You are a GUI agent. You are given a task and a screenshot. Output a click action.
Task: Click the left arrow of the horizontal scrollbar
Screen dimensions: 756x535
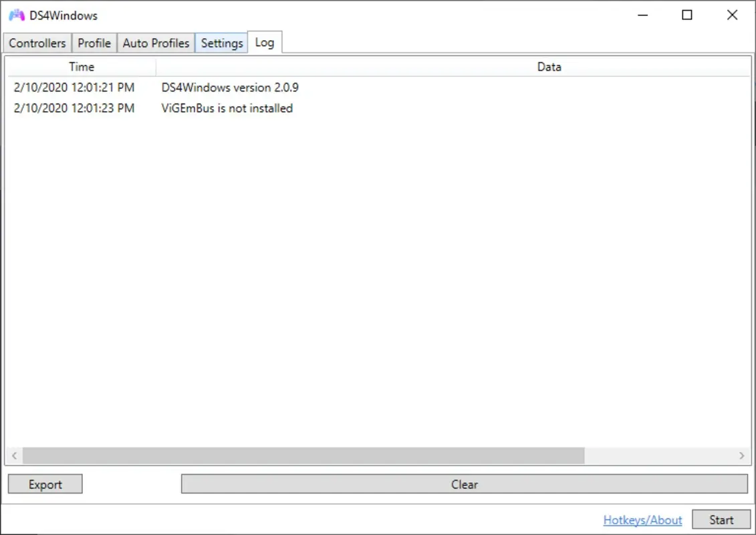pos(13,455)
